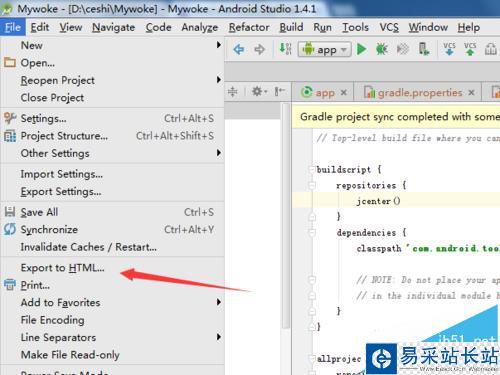500x375 pixels.
Task: Click the VCS update project icon
Action: (449, 49)
